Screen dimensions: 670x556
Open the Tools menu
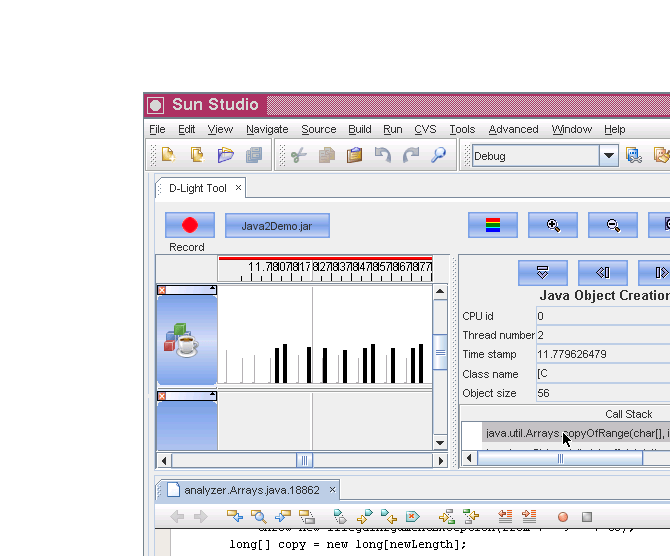462,129
